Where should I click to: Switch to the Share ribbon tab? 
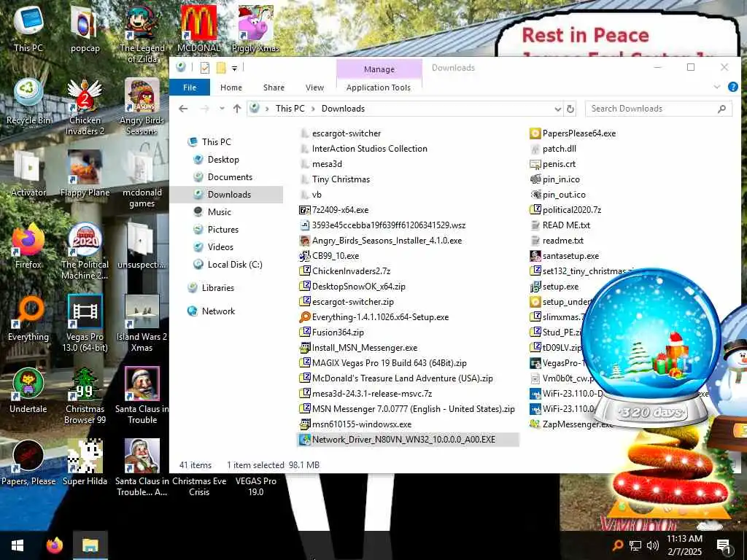[x=274, y=87]
